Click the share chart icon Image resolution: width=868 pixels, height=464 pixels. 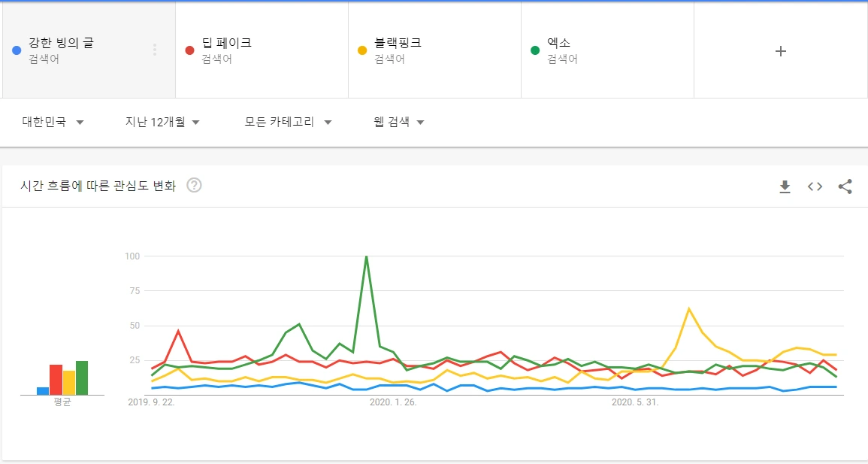[845, 187]
